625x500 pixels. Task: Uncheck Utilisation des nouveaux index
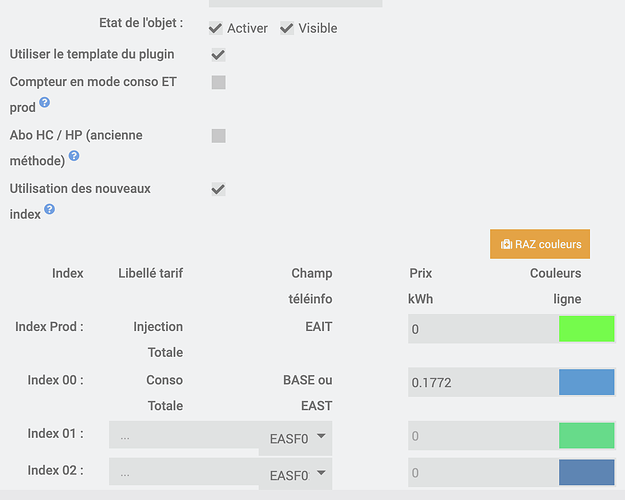click(218, 188)
